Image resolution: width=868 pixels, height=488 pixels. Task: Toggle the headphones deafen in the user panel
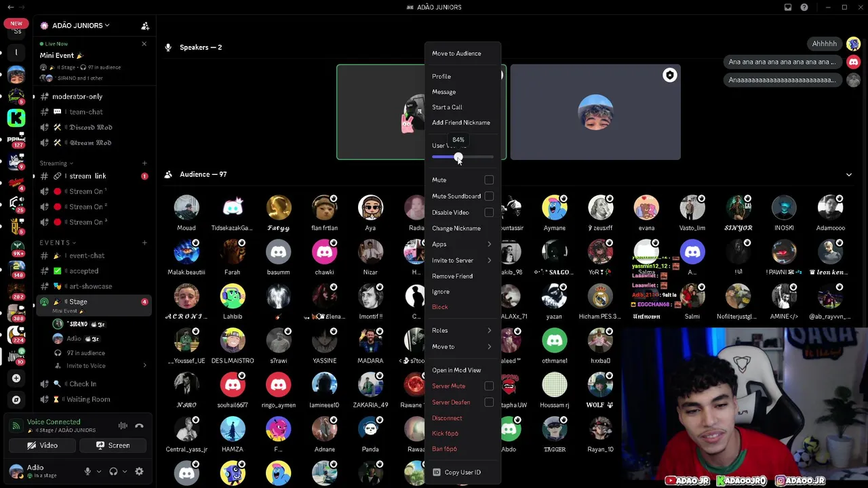point(113,471)
